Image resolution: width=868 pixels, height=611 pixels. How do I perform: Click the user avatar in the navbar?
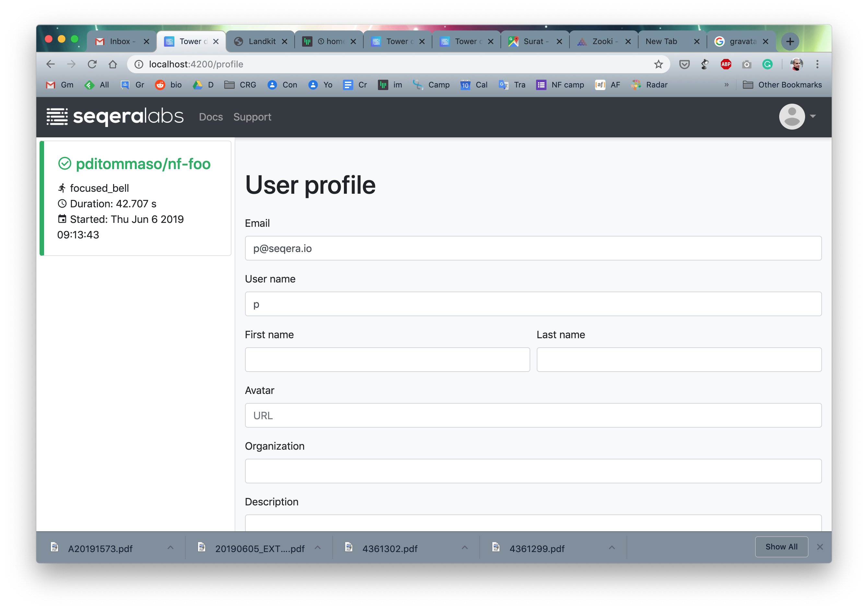pyautogui.click(x=792, y=116)
